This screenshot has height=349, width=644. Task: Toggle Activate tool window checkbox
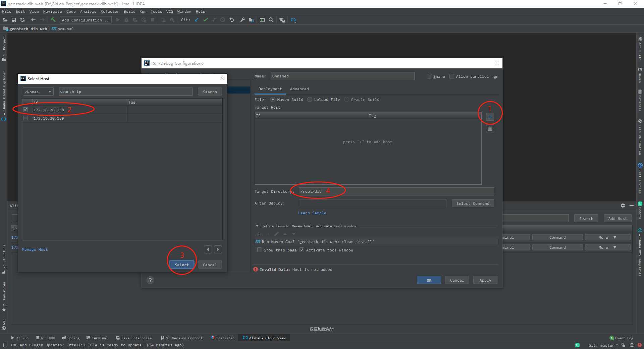(302, 250)
